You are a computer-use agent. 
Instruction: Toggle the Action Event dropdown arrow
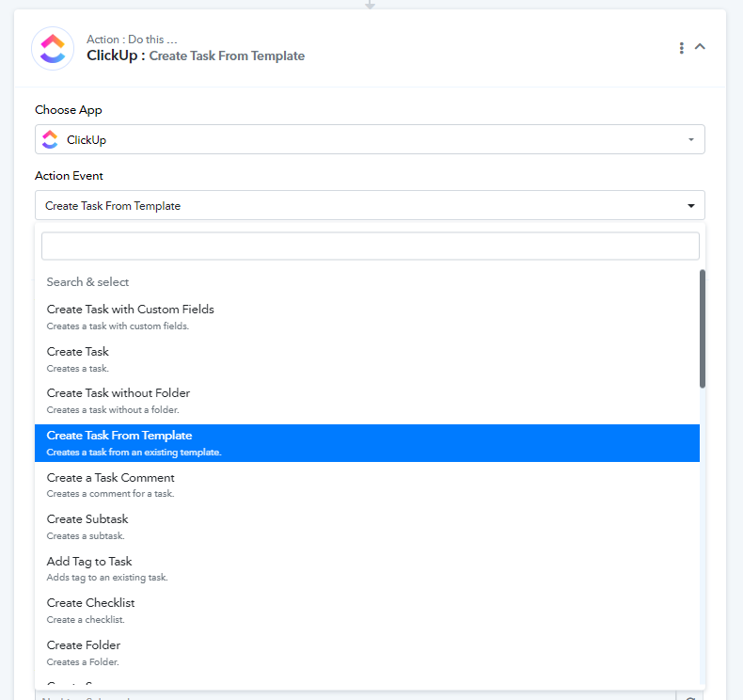click(x=691, y=206)
